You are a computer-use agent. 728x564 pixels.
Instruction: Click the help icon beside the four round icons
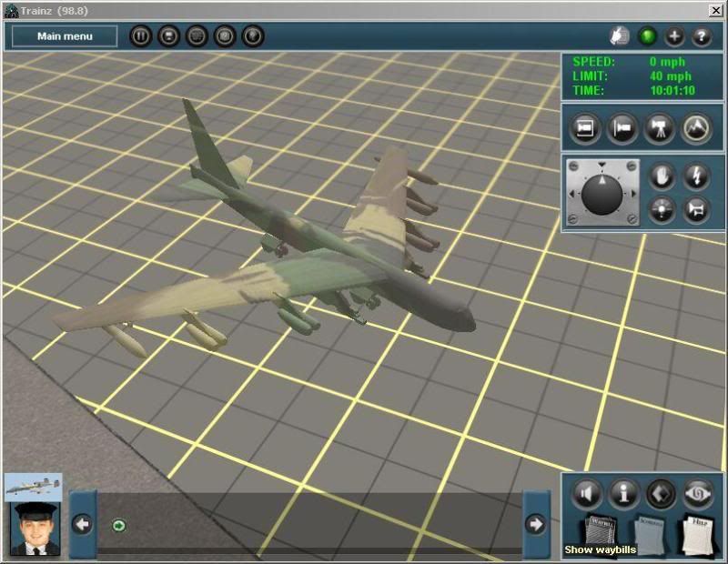(253, 36)
